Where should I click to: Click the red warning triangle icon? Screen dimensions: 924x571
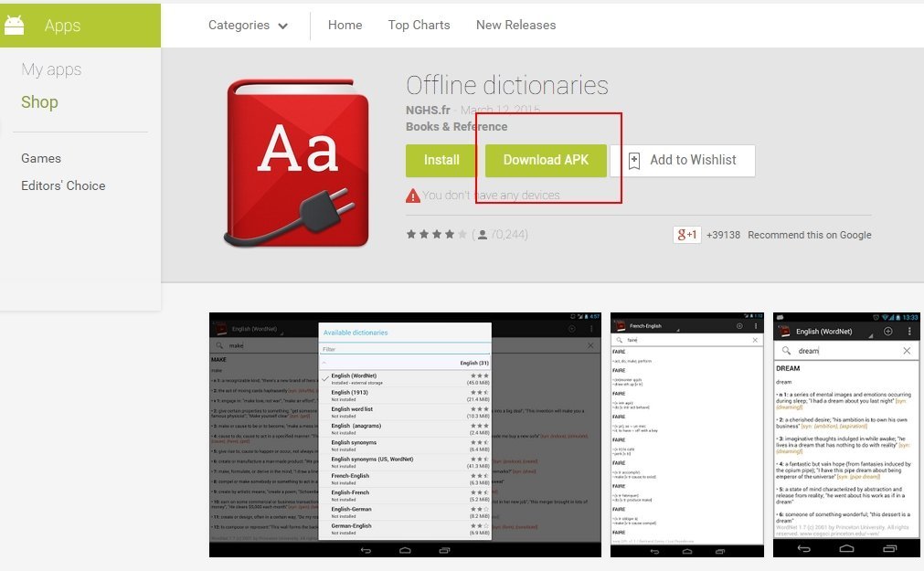coord(413,196)
